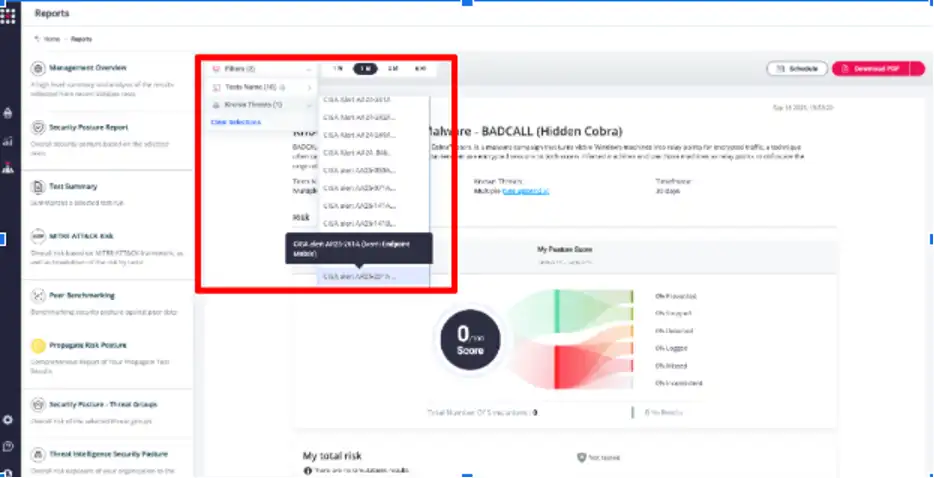The width and height of the screenshot is (934, 478).
Task: Click the yellow Propagate Risk Posture icon
Action: (38, 345)
